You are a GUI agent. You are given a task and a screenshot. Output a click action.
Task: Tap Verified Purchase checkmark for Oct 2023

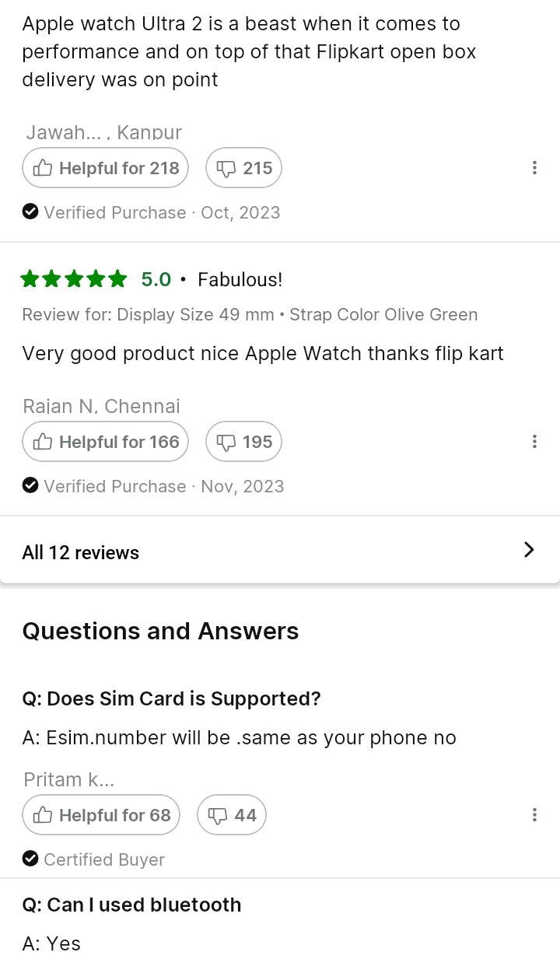pos(30,212)
